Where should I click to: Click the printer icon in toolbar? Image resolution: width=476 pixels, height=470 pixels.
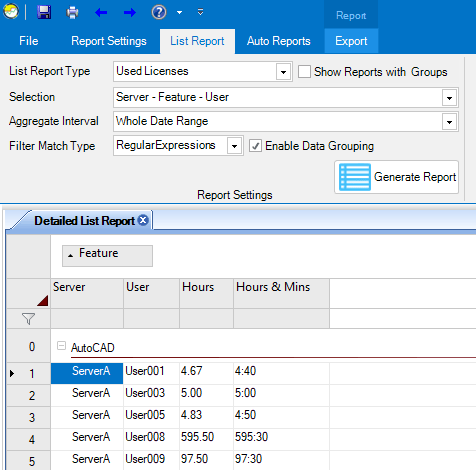coord(72,13)
